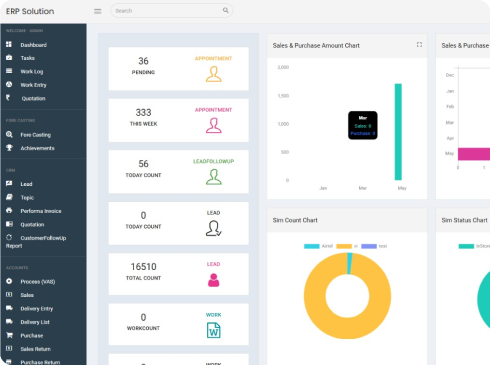Image resolution: width=490 pixels, height=365 pixels.
Task: Click the Sales Return icon
Action: click(x=9, y=349)
